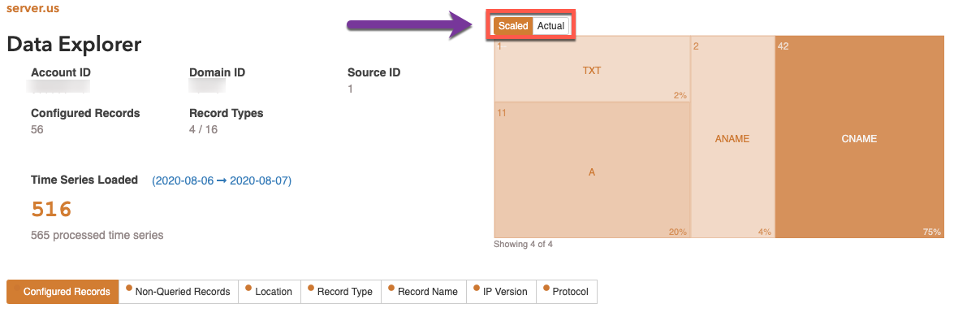Image resolution: width=980 pixels, height=317 pixels.
Task: Click the server.us domain link
Action: 32,8
